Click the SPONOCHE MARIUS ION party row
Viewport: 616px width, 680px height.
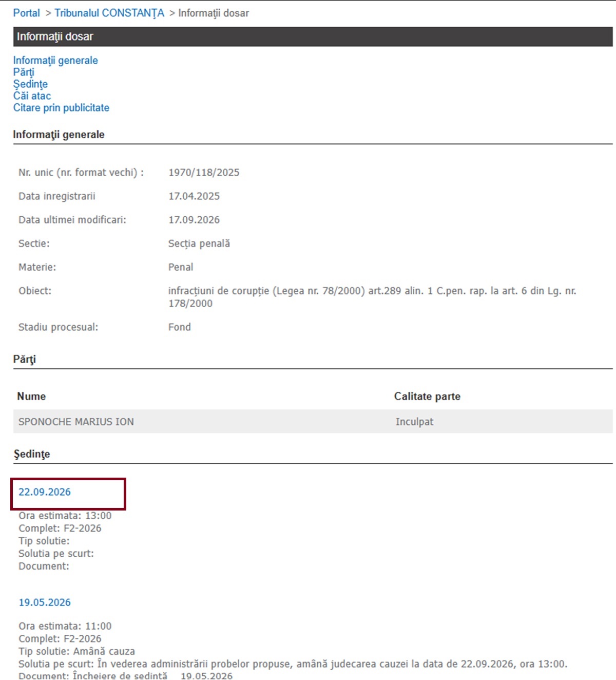pyautogui.click(x=313, y=422)
